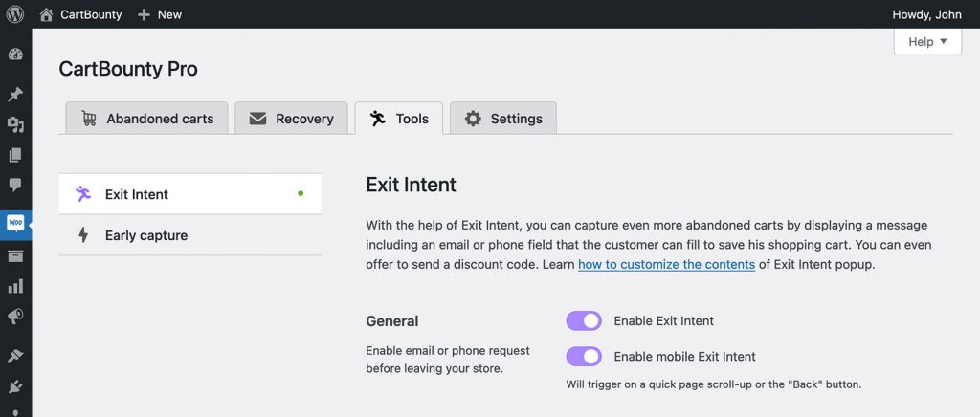980x417 pixels.
Task: Expand the Help dropdown
Action: point(927,42)
